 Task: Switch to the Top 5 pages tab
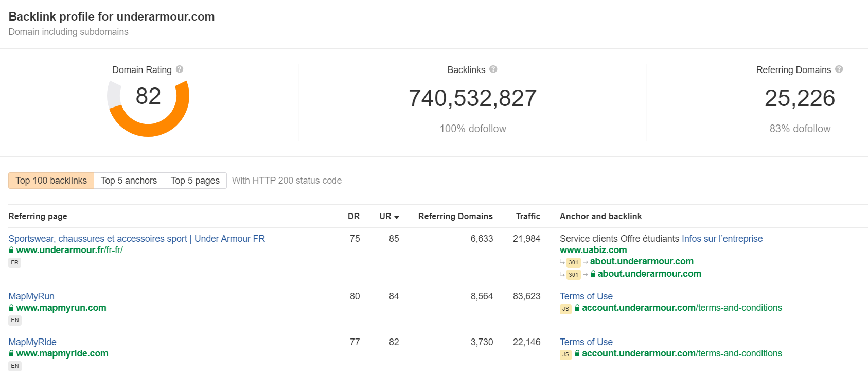click(195, 181)
